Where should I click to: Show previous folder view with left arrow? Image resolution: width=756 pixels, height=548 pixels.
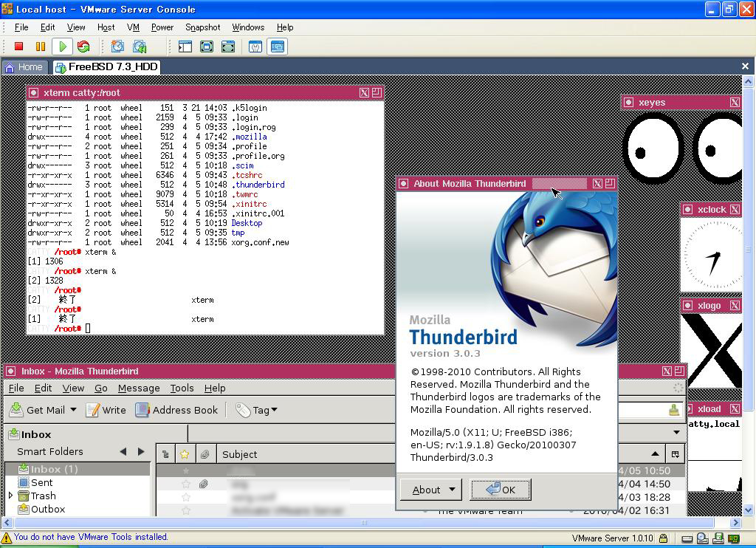(x=123, y=451)
